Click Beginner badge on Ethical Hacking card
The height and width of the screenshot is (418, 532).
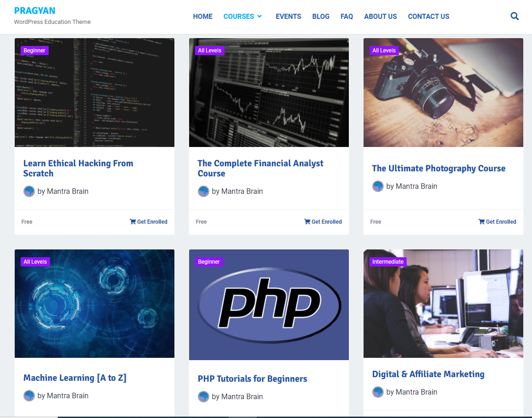pos(34,50)
